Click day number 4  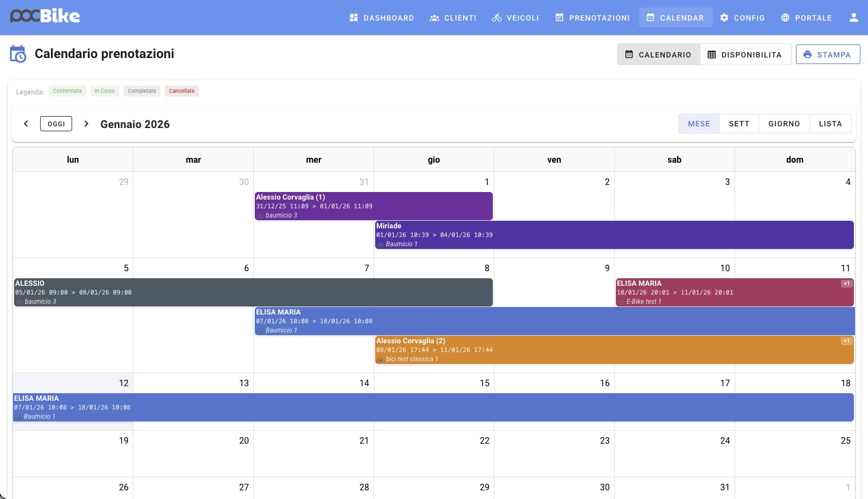[x=848, y=182]
